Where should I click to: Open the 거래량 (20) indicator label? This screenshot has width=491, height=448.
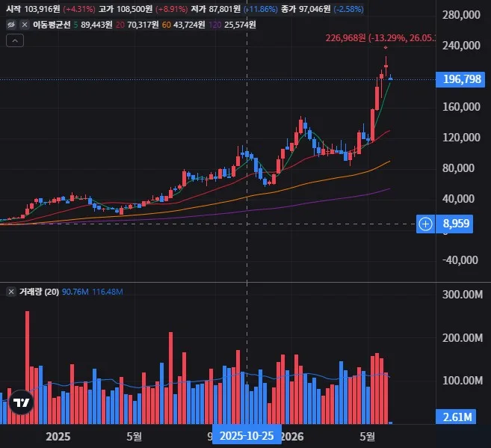(x=39, y=292)
